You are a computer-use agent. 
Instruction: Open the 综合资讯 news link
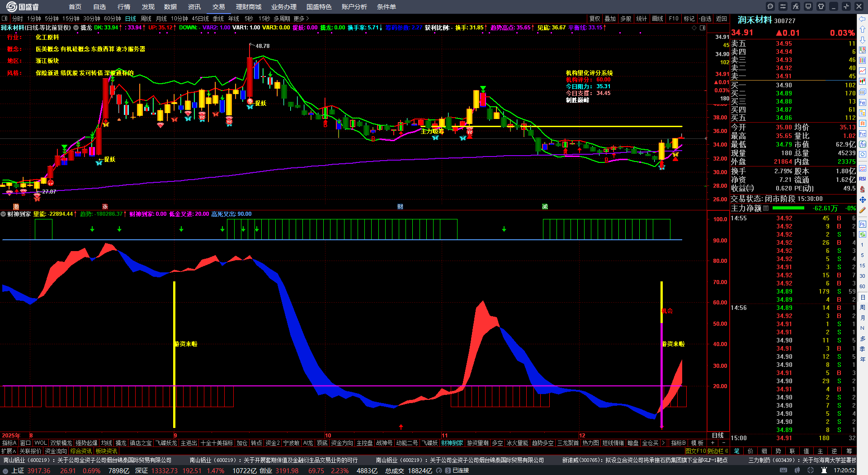click(81, 451)
